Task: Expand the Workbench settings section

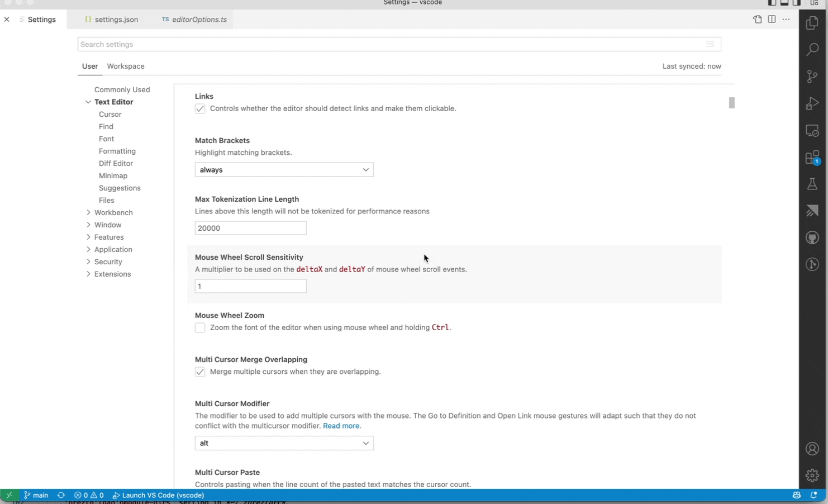Action: [88, 213]
